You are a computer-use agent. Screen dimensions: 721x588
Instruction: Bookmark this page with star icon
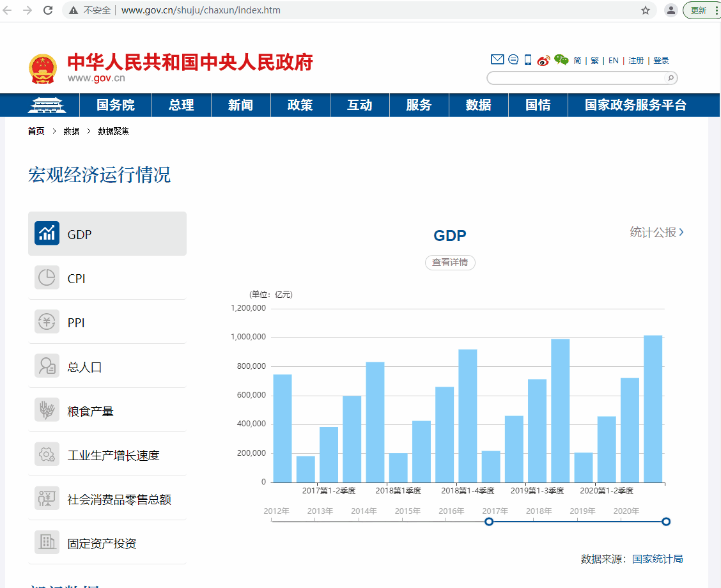[x=646, y=10]
